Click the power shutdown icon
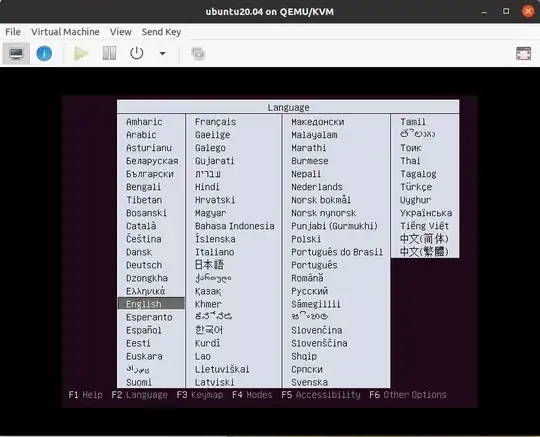This screenshot has width=540, height=437. coord(137,53)
